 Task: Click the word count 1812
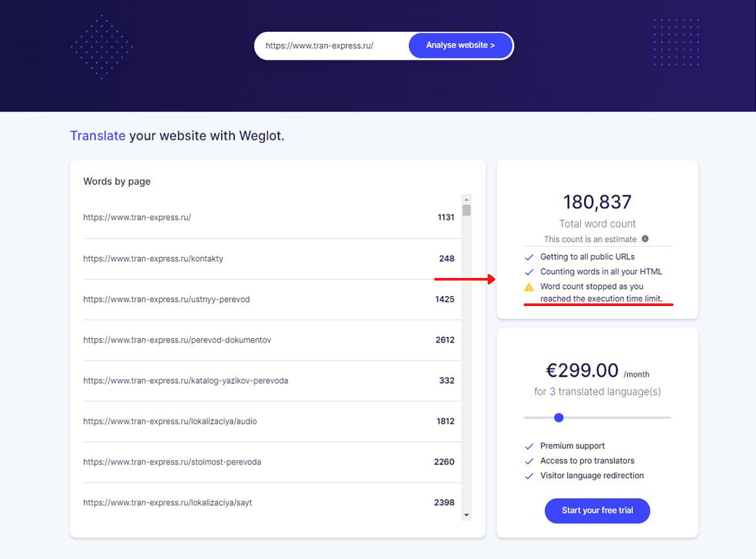tap(445, 421)
